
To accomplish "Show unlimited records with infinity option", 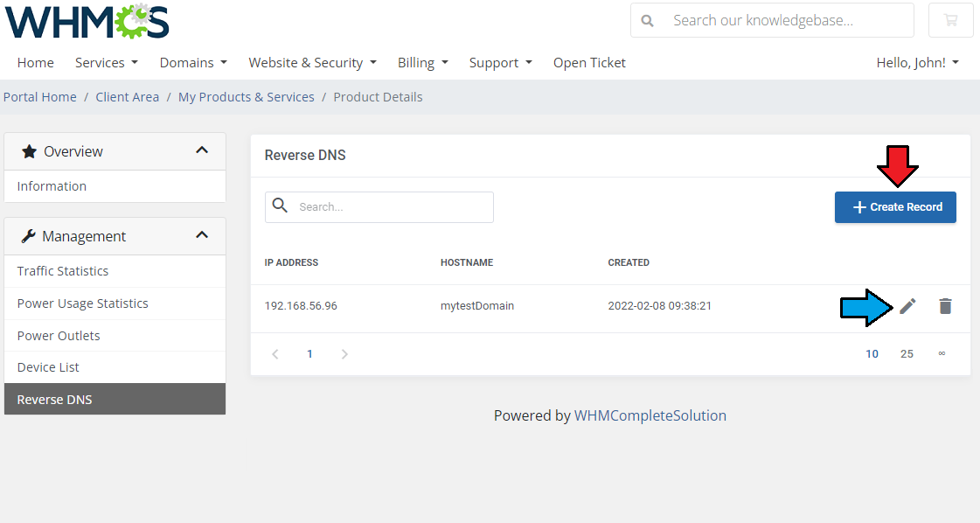I will point(942,354).
